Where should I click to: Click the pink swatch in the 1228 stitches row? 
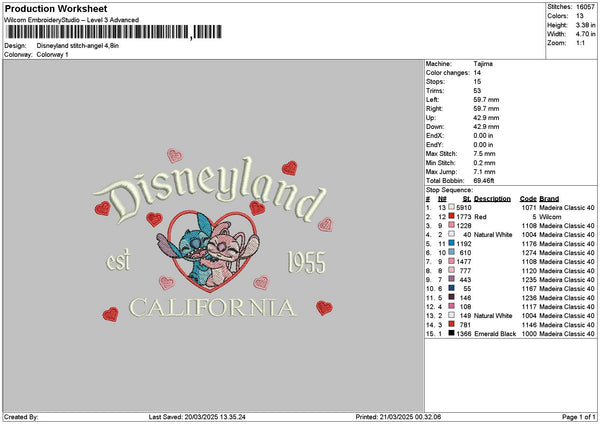coord(452,225)
